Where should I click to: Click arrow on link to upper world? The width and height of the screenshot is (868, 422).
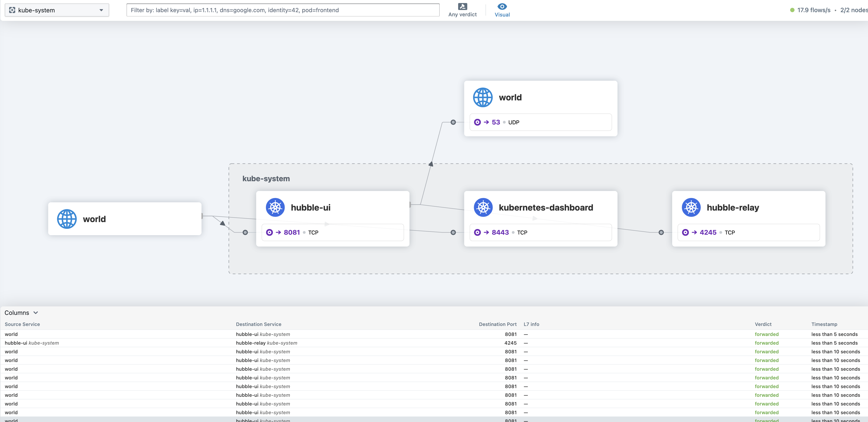[x=431, y=164]
